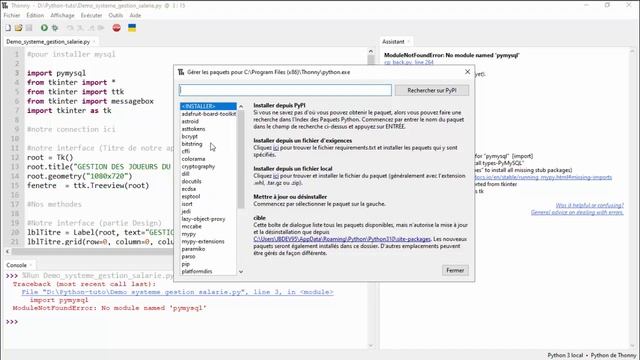The height and width of the screenshot is (360, 640).
Task: Open the site-packages target folder path link
Action: (x=342, y=239)
